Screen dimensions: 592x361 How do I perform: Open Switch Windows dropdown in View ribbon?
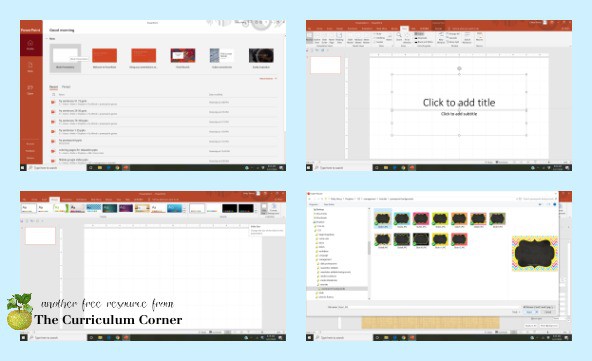467,38
